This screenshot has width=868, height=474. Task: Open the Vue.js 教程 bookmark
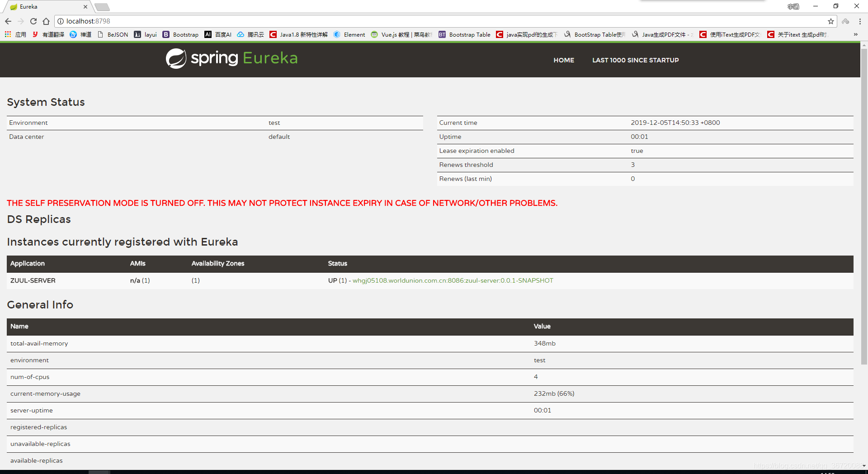(x=401, y=34)
